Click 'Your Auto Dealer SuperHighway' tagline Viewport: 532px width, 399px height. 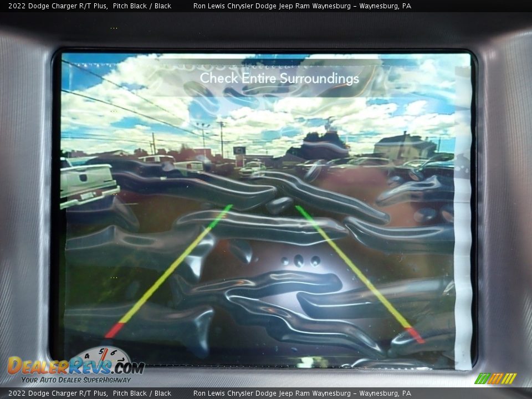coord(76,380)
